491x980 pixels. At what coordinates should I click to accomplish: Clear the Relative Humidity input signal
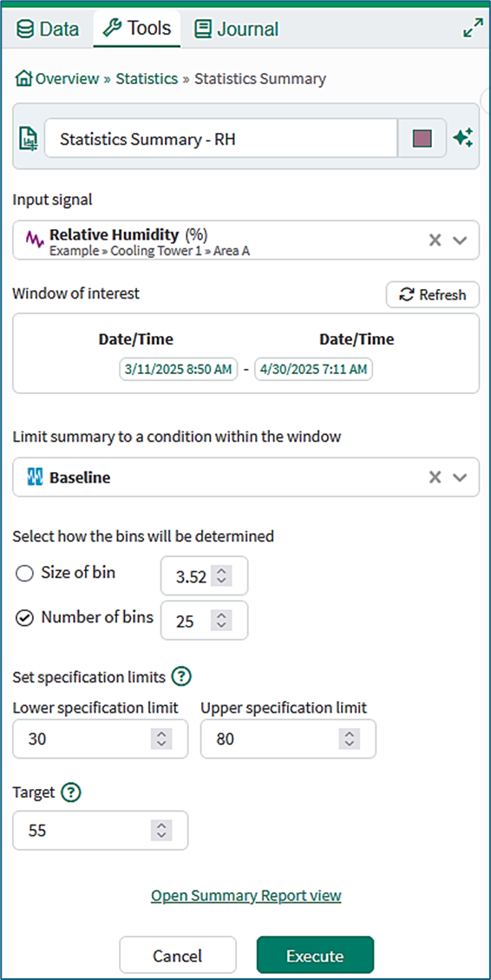coord(435,240)
